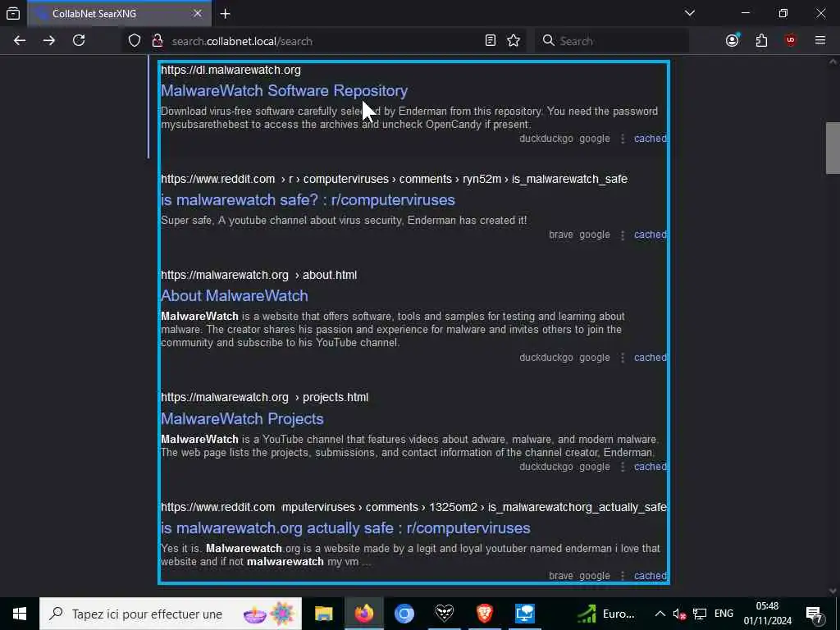
Task: Open cached link for About MalwareWatch result
Action: tap(651, 358)
